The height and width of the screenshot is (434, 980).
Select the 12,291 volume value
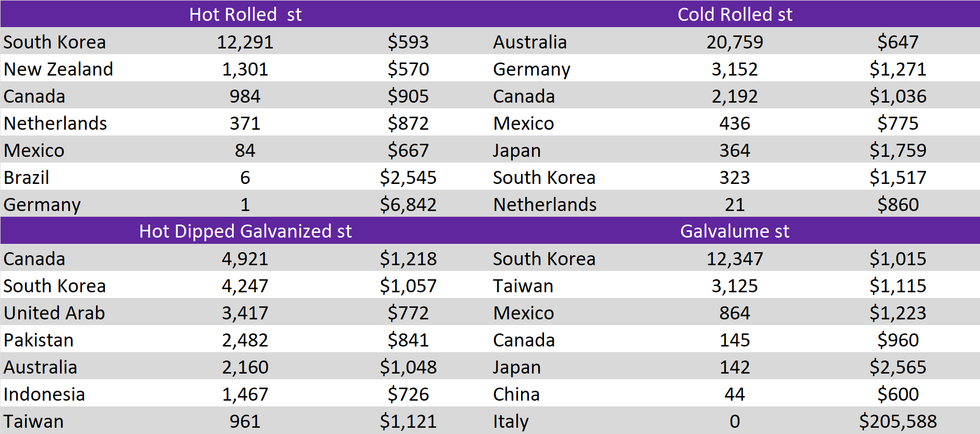pos(245,42)
